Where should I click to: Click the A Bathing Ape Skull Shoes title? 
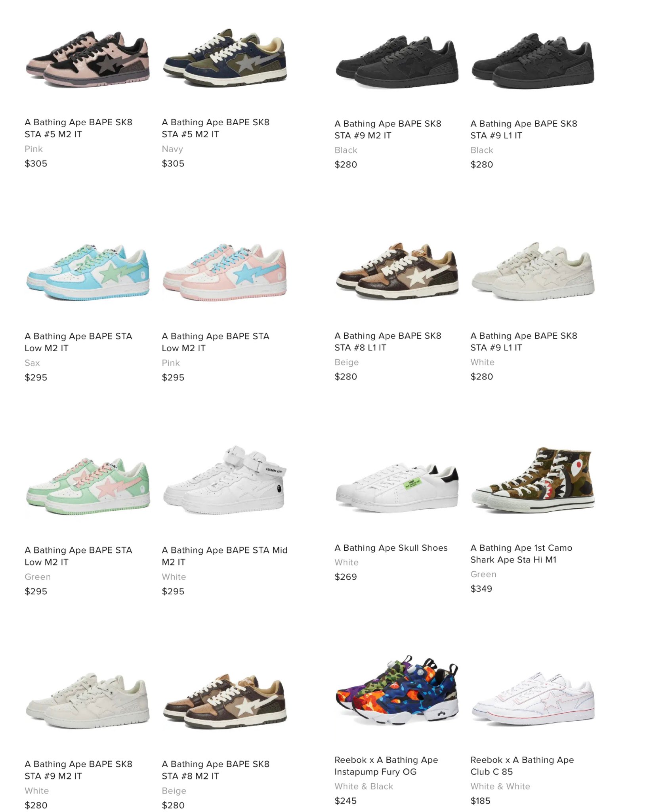[391, 548]
